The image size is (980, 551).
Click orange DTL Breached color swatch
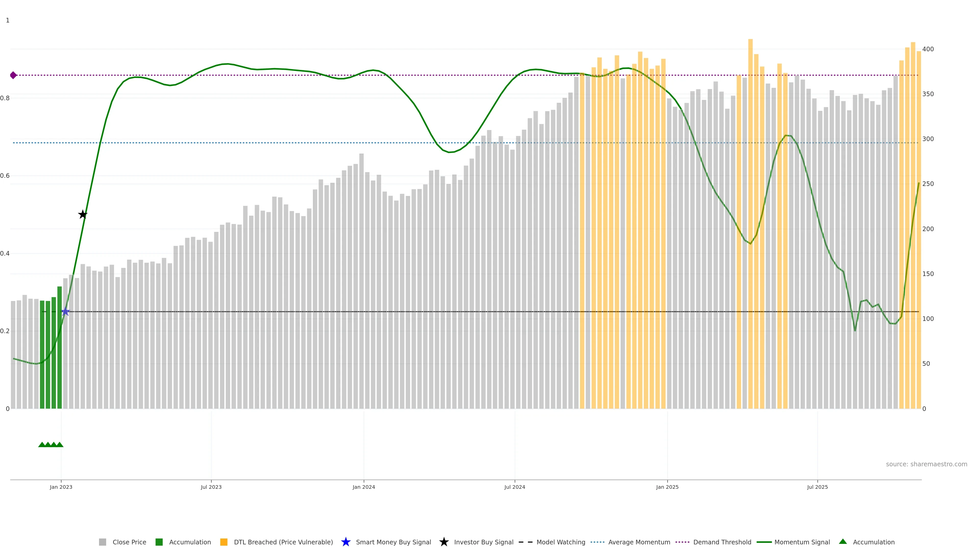[224, 542]
